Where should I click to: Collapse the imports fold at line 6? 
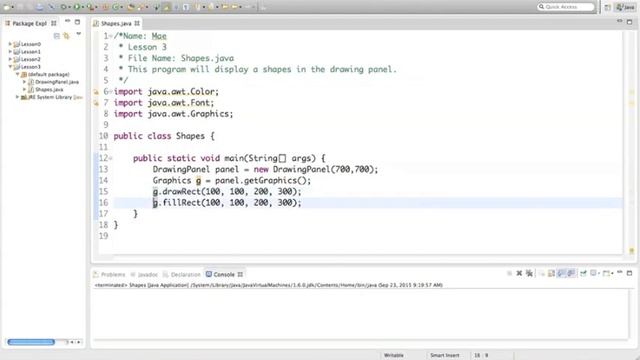[x=111, y=91]
